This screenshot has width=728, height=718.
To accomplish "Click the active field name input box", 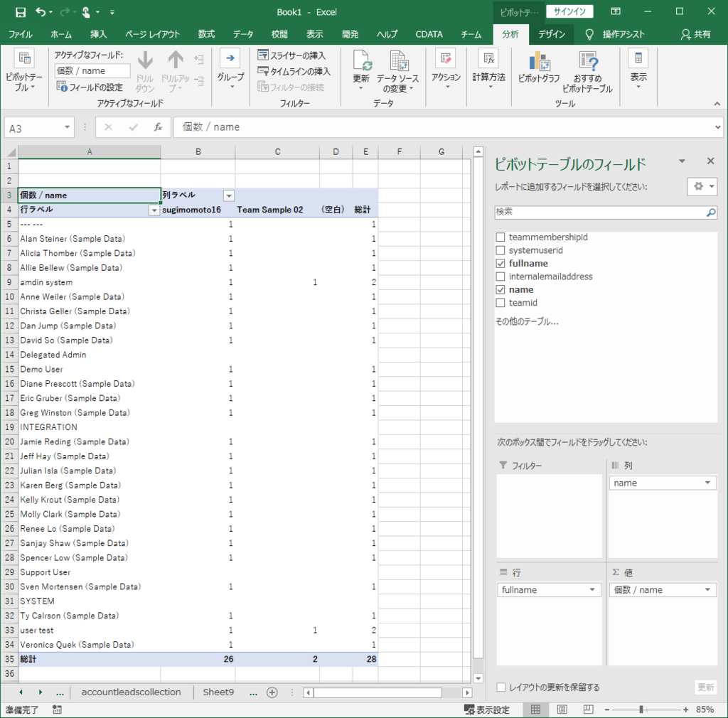I will (92, 71).
